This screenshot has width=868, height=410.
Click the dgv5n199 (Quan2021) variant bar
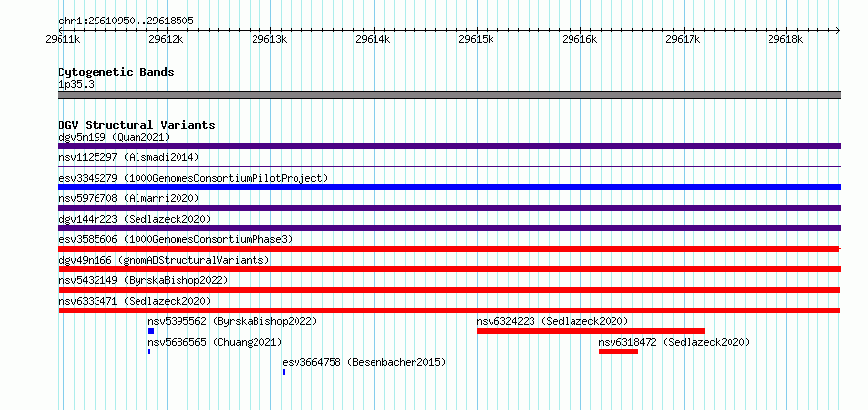coord(449,146)
